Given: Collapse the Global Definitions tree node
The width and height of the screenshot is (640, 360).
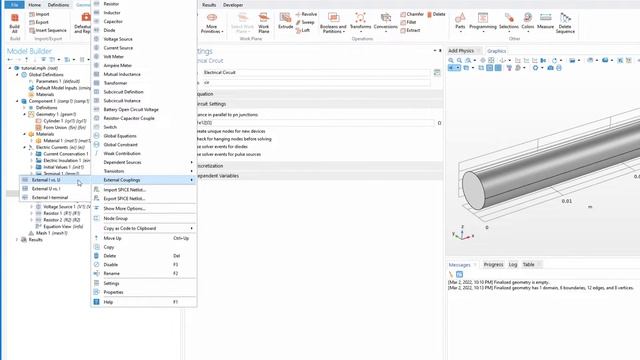Looking at the screenshot, I should point(17,75).
